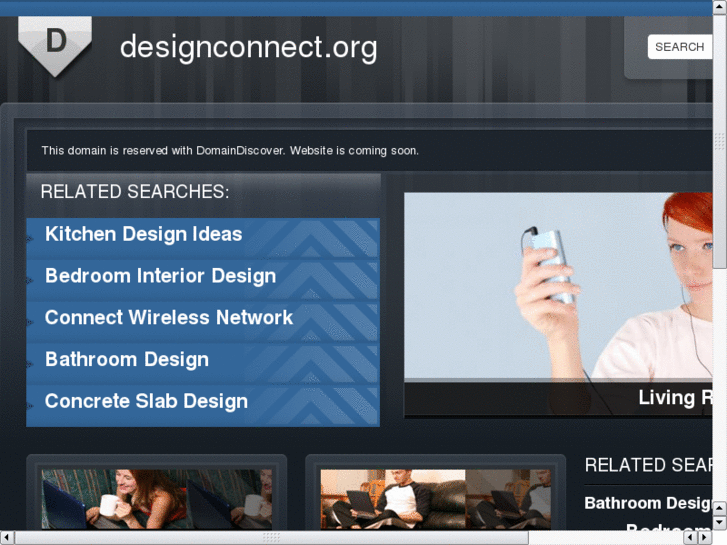Click thumbnail of woman holding white mug

point(157,500)
